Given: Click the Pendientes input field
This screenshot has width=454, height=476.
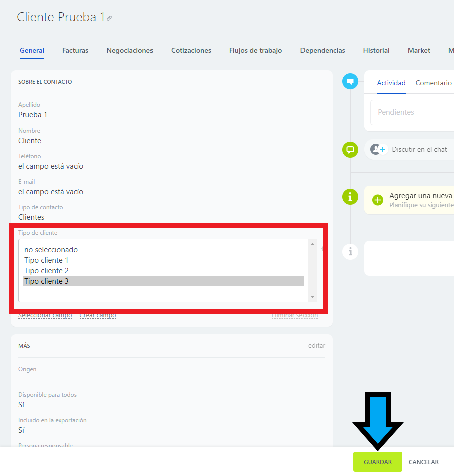Looking at the screenshot, I should 411,112.
